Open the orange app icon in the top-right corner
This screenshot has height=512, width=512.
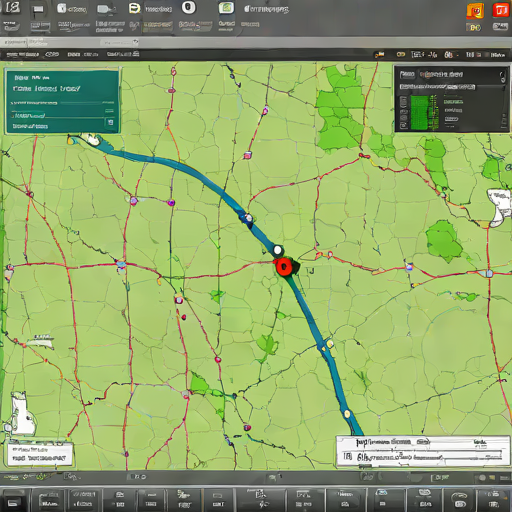pyautogui.click(x=475, y=11)
